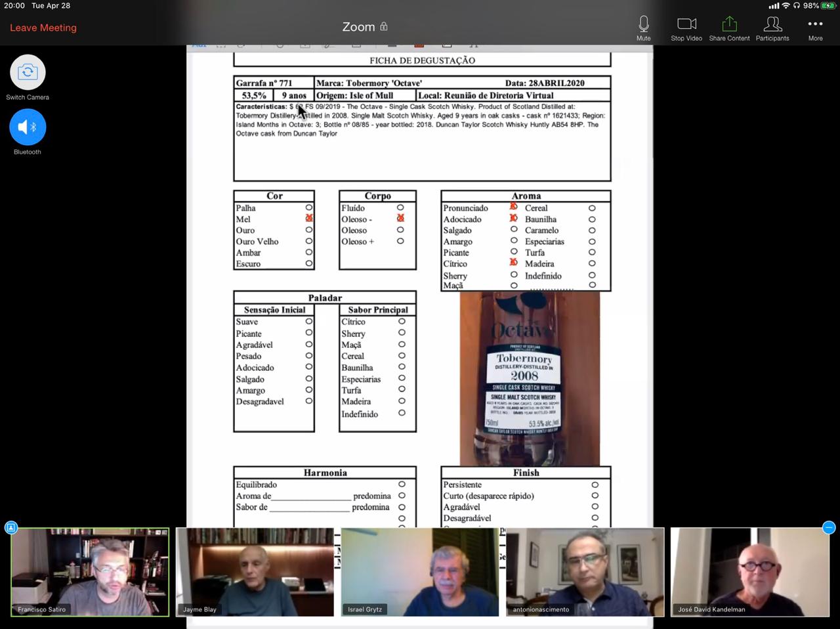
Task: Select the Palha color radio button
Action: [309, 207]
